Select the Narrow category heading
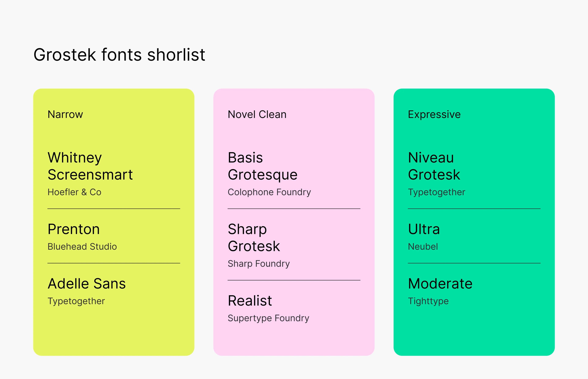Image resolution: width=588 pixels, height=379 pixels. 65,114
